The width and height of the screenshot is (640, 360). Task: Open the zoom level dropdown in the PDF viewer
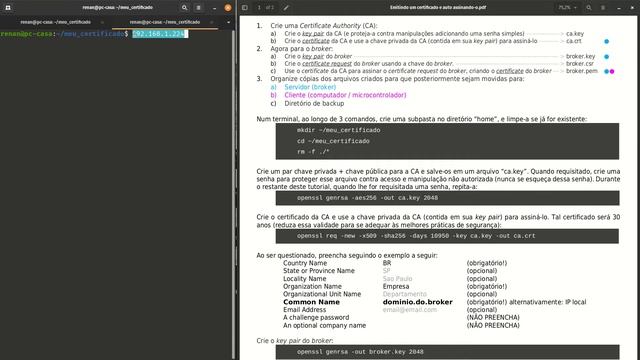point(568,7)
